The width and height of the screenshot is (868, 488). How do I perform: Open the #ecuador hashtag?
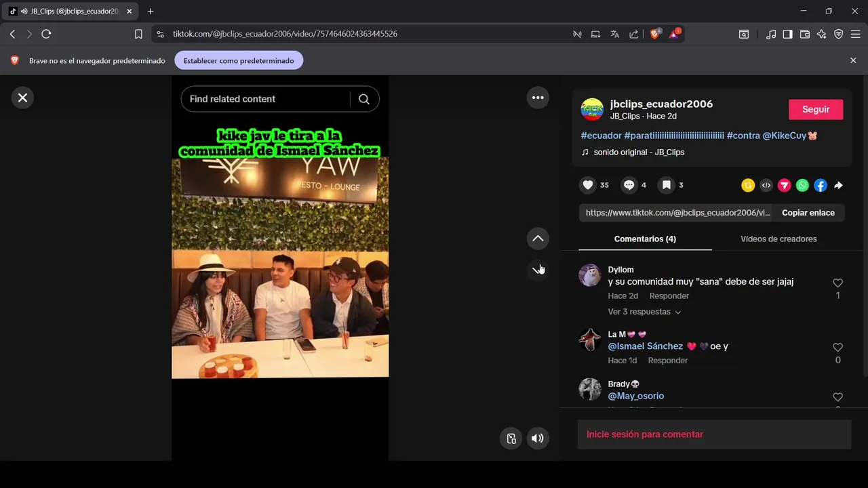tap(601, 136)
